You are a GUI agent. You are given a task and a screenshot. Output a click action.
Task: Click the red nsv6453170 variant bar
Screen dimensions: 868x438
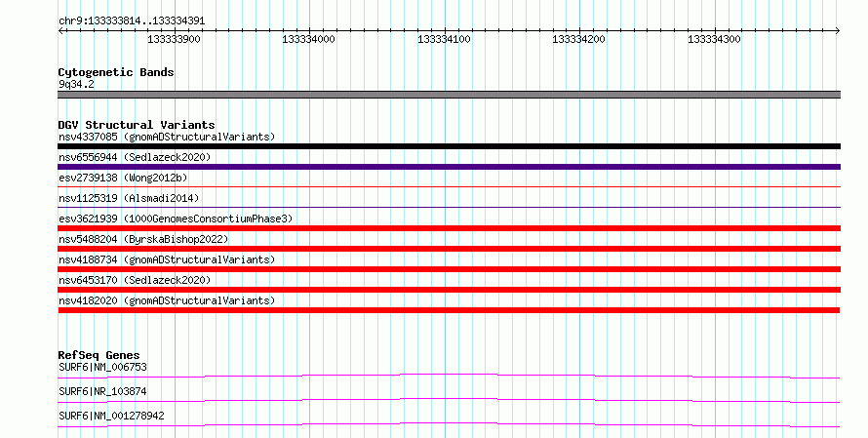(449, 290)
